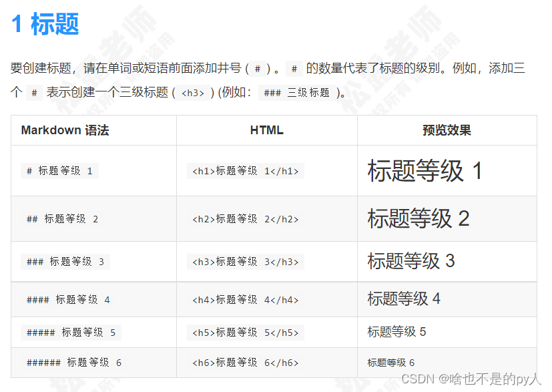This screenshot has width=552, height=392.
Task: Click the "HTML" column header
Action: (x=267, y=130)
